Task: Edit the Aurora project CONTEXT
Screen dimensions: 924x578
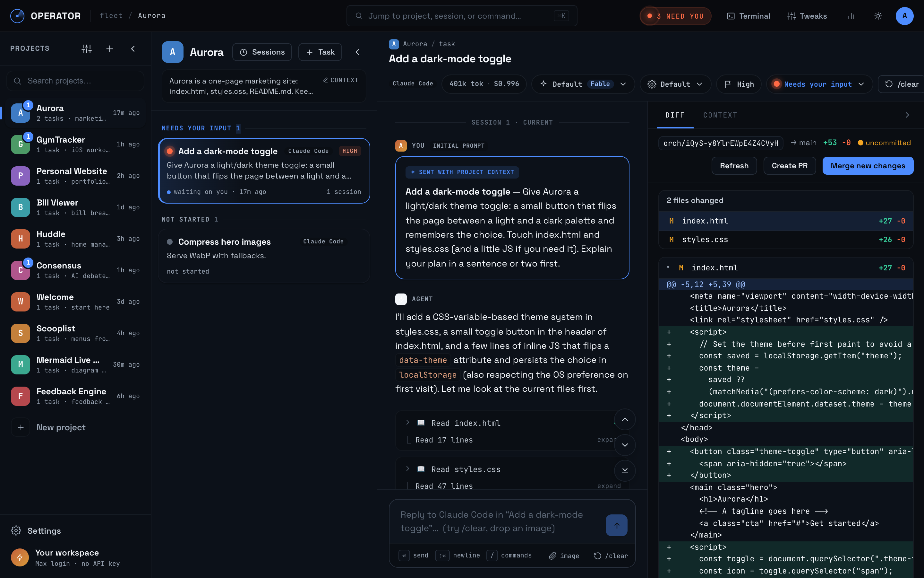Action: tap(340, 80)
